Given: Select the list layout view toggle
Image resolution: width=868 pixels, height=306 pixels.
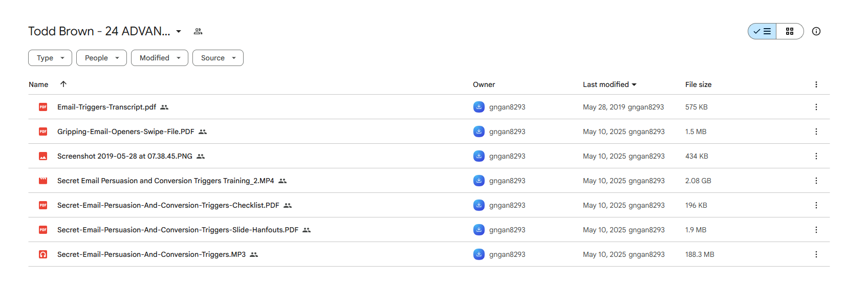Looking at the screenshot, I should [762, 31].
